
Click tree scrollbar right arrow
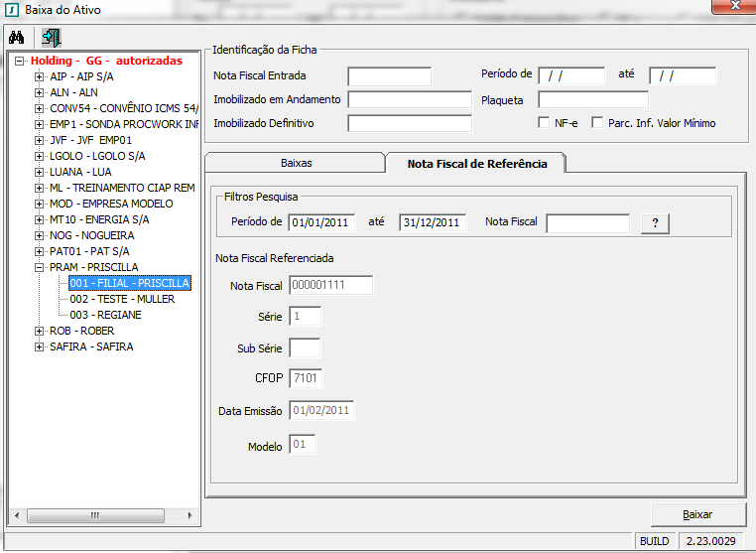coord(189,515)
